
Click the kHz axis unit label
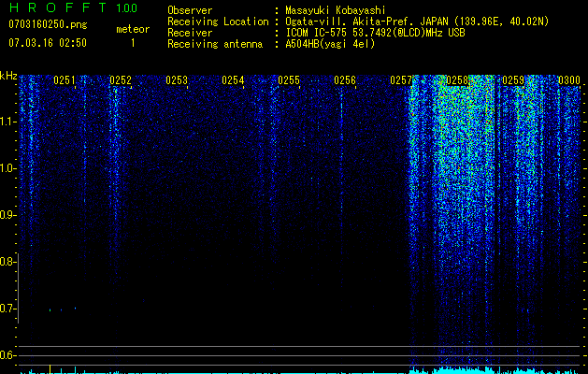(x=8, y=76)
